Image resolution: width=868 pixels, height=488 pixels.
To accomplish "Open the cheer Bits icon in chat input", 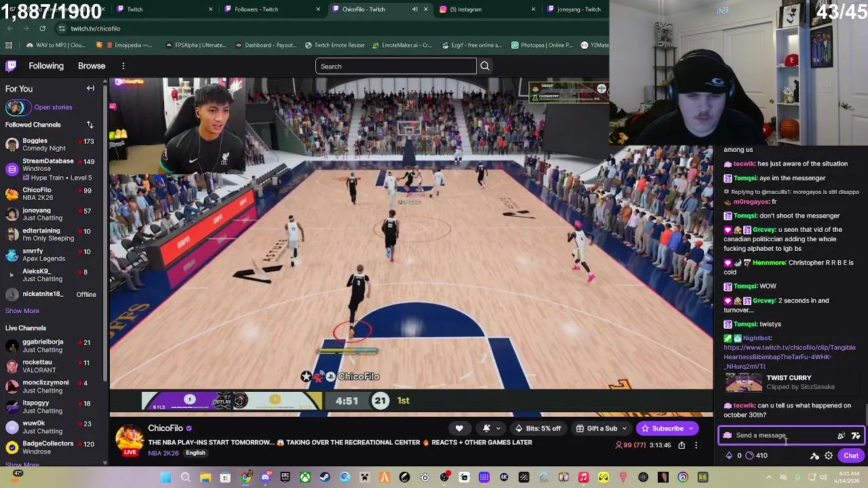I will [842, 436].
